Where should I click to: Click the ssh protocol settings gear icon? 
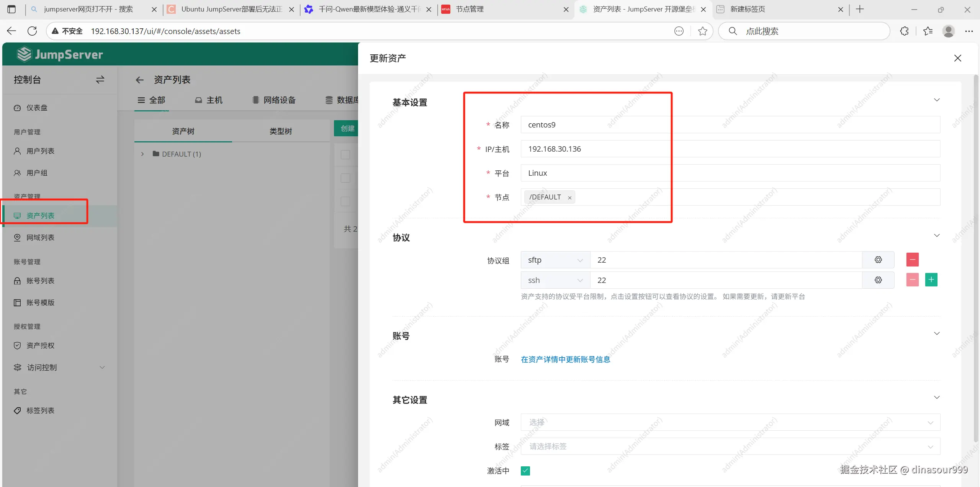tap(878, 280)
